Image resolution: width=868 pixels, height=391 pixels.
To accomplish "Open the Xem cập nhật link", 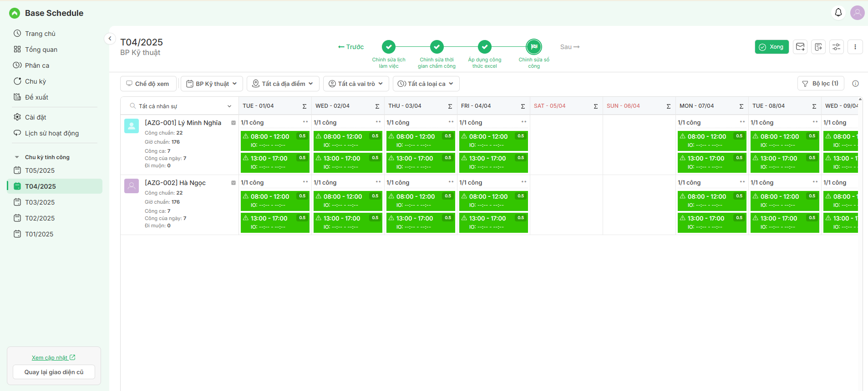I will pyautogui.click(x=54, y=358).
